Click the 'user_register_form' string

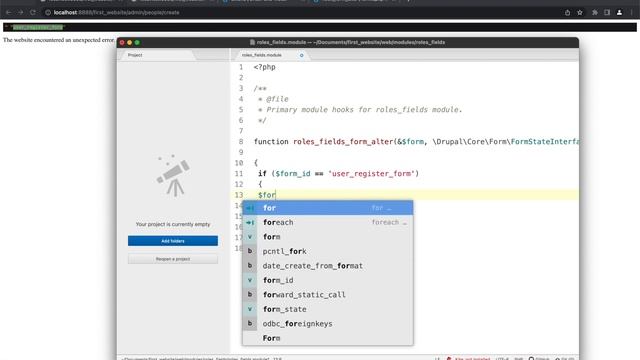tap(371, 173)
